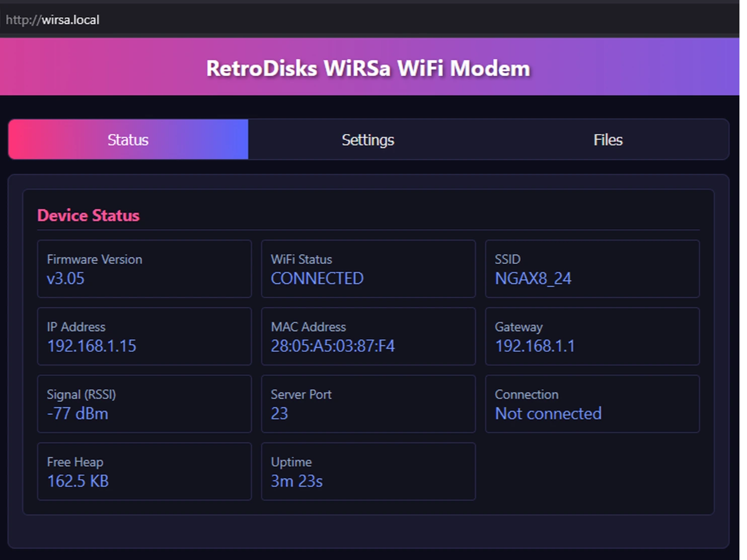Click the Signal (RSSI) label
747x560 pixels.
coord(82,394)
